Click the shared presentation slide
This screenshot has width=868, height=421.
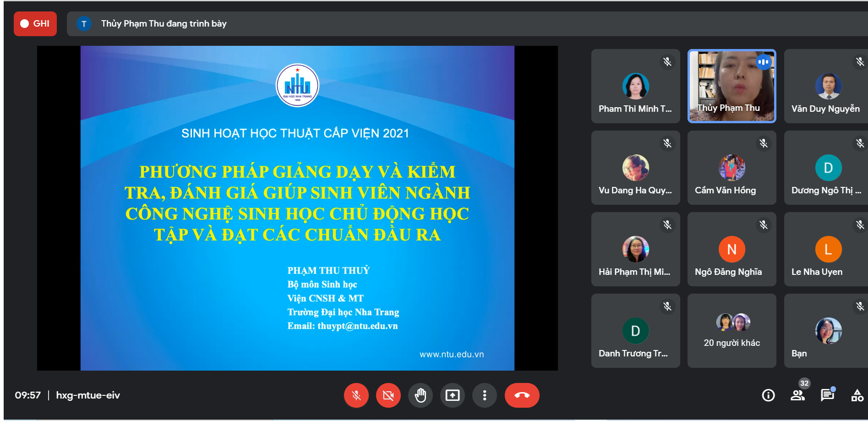(x=297, y=208)
